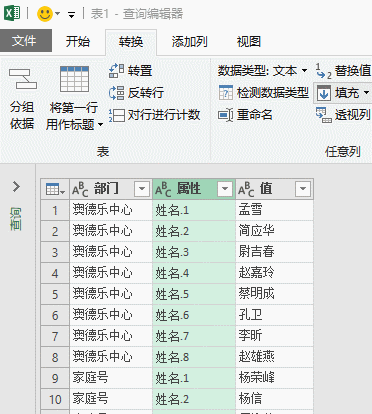Expand the 用作标题 dropdown arrow
Viewport: 372px width, 414px height.
click(x=100, y=125)
